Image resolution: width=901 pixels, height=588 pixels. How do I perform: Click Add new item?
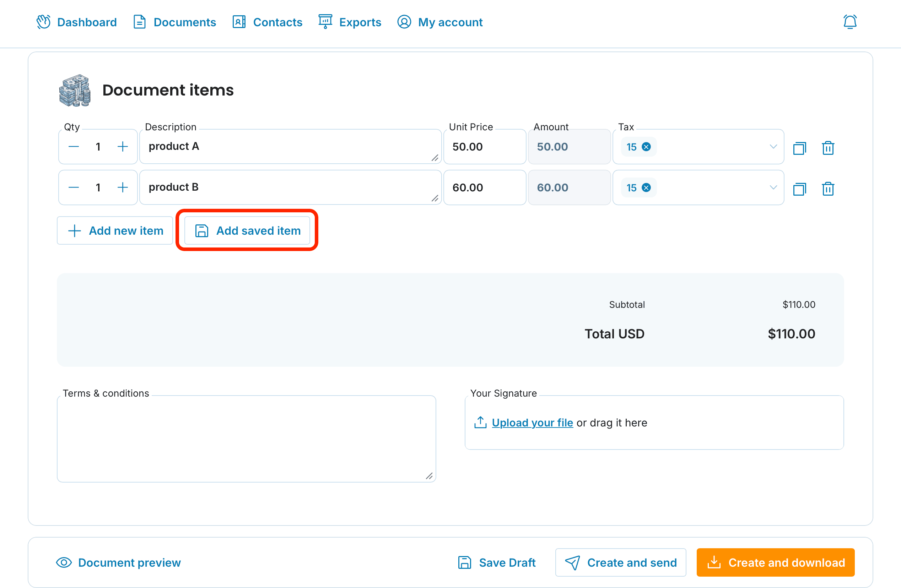(x=115, y=230)
